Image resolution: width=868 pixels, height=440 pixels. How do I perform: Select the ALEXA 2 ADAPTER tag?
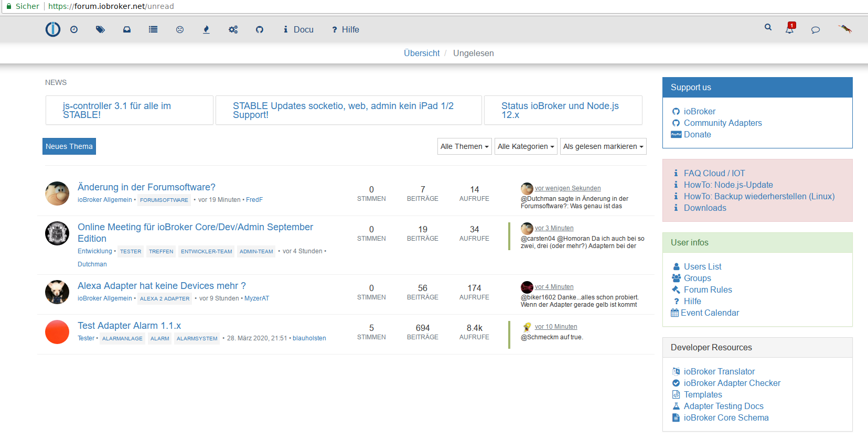165,298
